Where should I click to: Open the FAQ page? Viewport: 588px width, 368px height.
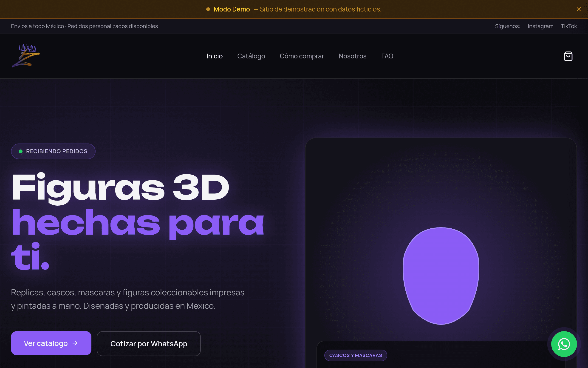(x=387, y=56)
